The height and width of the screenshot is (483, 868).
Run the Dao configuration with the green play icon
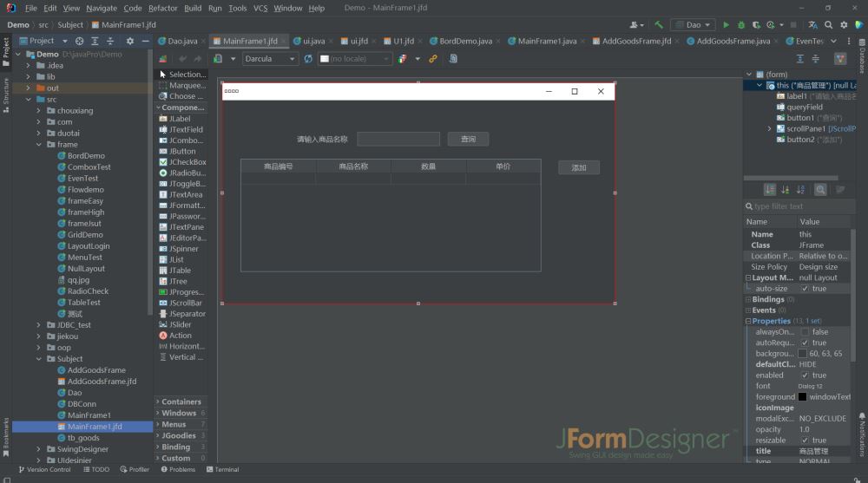tap(727, 25)
